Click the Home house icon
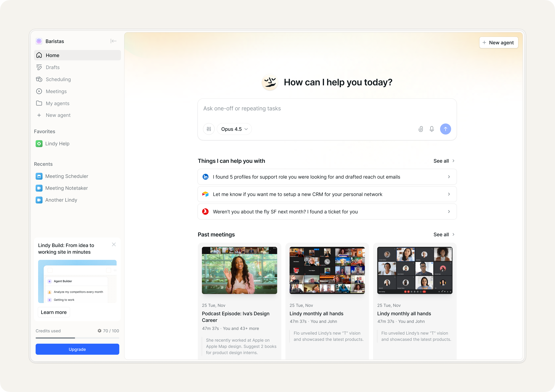This screenshot has height=392, width=555. coord(39,55)
